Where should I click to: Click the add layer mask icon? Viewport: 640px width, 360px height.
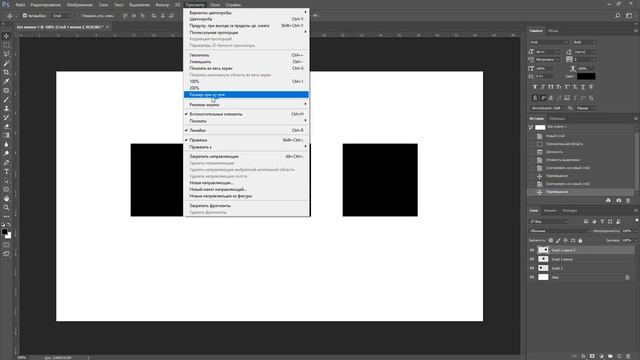(592, 356)
